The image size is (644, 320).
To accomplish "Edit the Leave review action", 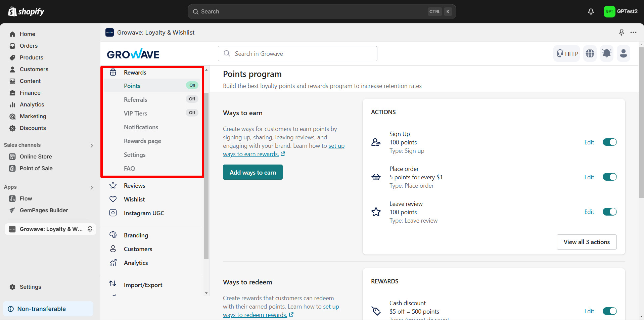I will [x=589, y=212].
